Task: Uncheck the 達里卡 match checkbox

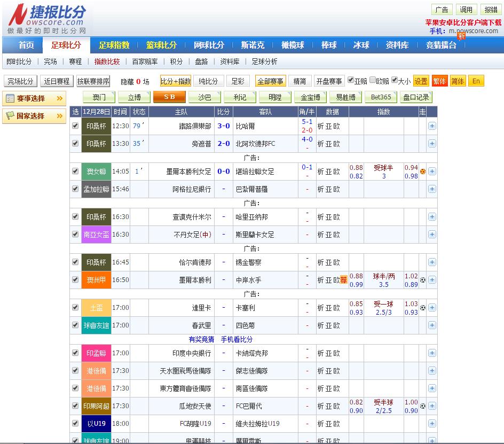Action: click(75, 307)
